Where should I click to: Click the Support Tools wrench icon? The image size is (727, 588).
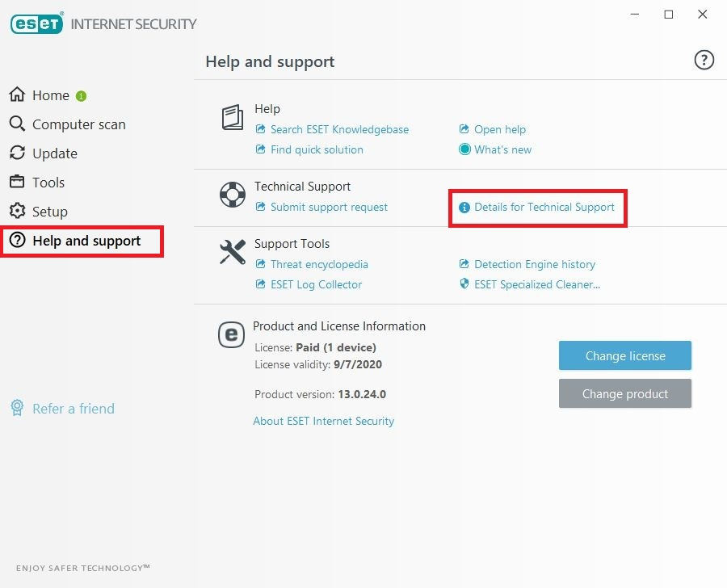click(x=233, y=252)
